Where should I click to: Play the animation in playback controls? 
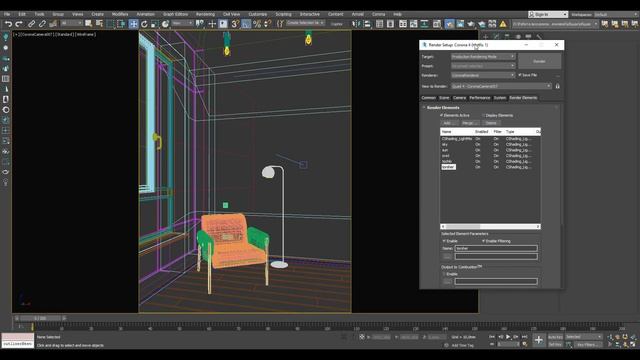point(508,337)
